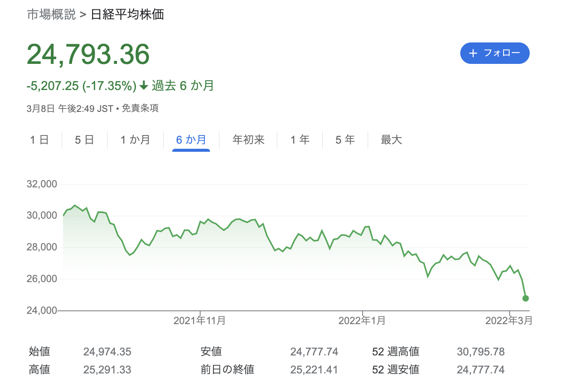Screen dimensions: 588x391
Task: Click the フォロー follow button
Action: pos(495,53)
